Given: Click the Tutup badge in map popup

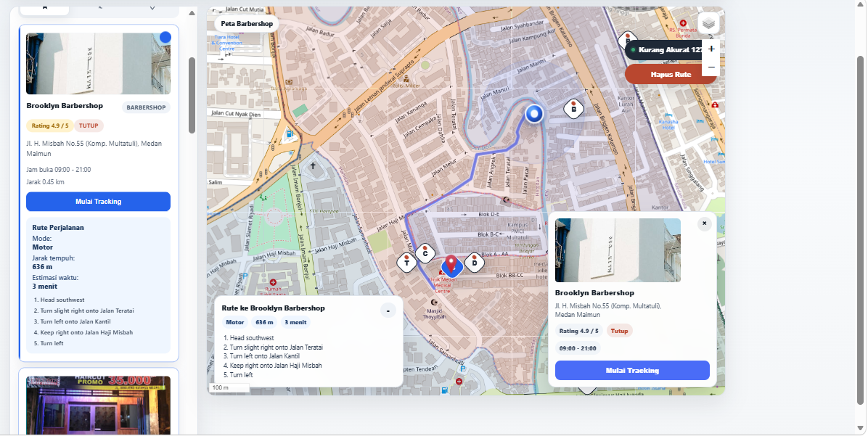Looking at the screenshot, I should pyautogui.click(x=620, y=331).
